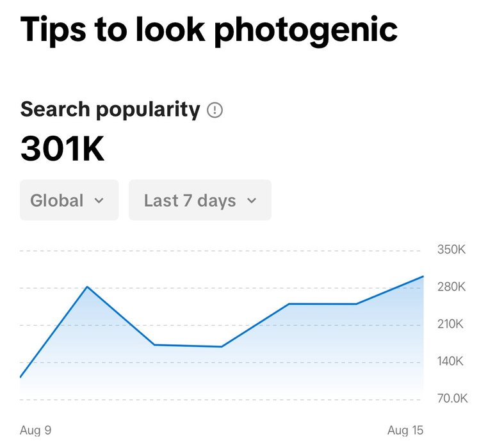This screenshot has width=488, height=448.
Task: Click the Aug 15 date label
Action: tap(405, 431)
